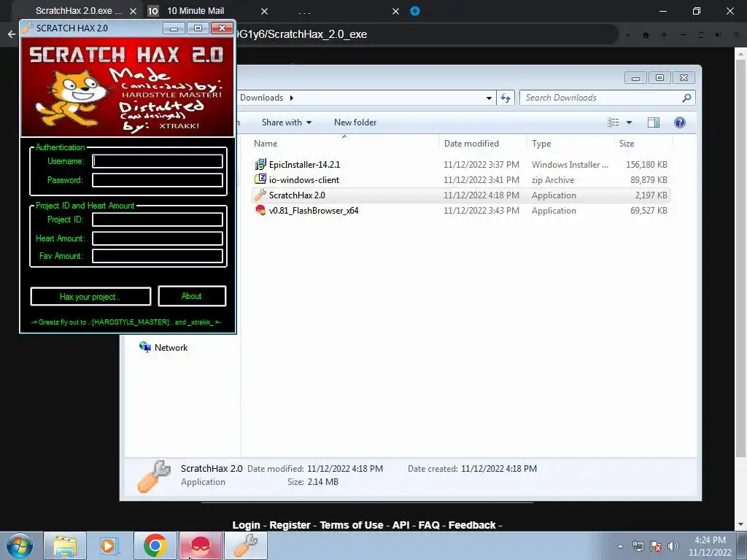This screenshot has height=560, width=747.
Task: Open the 'Share with' dropdown menu
Action: coord(286,122)
